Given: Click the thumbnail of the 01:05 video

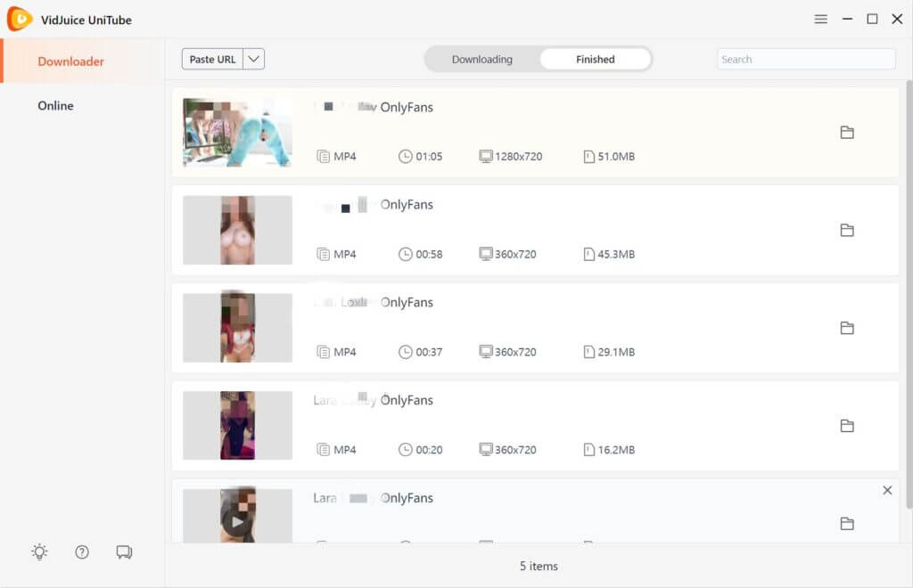Looking at the screenshot, I should pyautogui.click(x=237, y=133).
